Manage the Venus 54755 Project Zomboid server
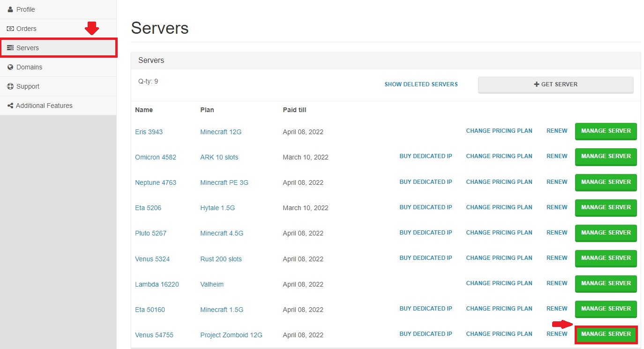644x349 pixels. coord(606,334)
